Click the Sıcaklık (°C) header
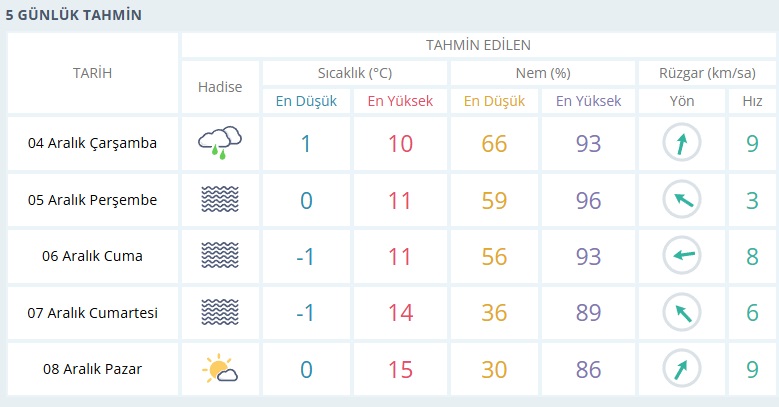Image resolution: width=779 pixels, height=407 pixels. tap(354, 73)
